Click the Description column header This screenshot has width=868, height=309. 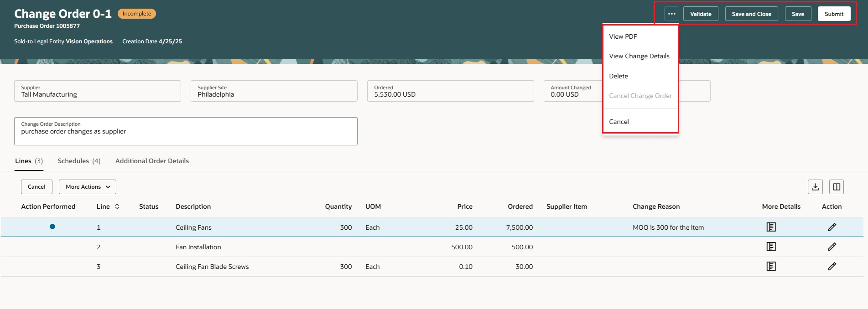tap(193, 206)
